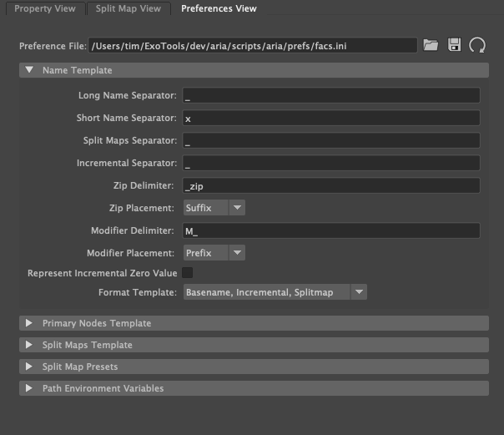The image size is (504, 435).
Task: Click the Incremental Separator field
Action: [x=331, y=163]
